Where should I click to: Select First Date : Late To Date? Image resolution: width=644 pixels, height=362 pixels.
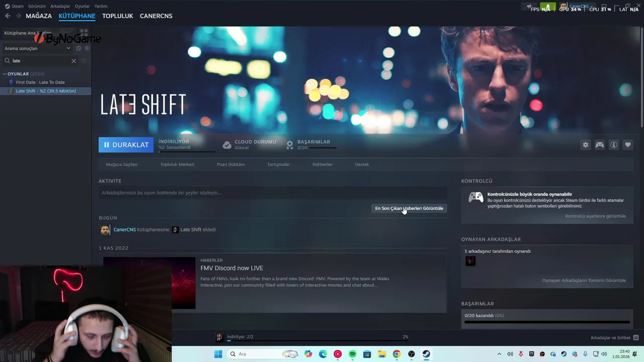point(40,82)
